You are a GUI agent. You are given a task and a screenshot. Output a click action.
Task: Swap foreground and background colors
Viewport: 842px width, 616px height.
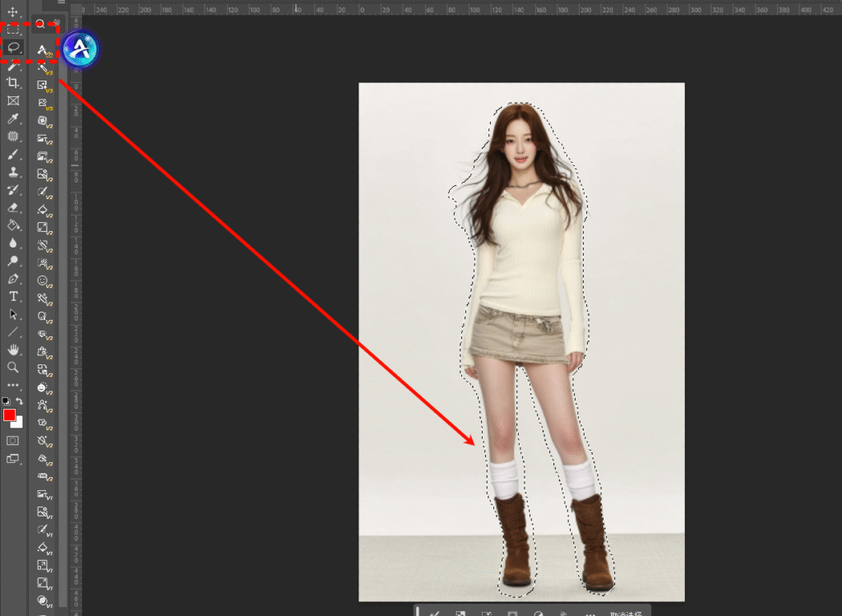point(20,401)
